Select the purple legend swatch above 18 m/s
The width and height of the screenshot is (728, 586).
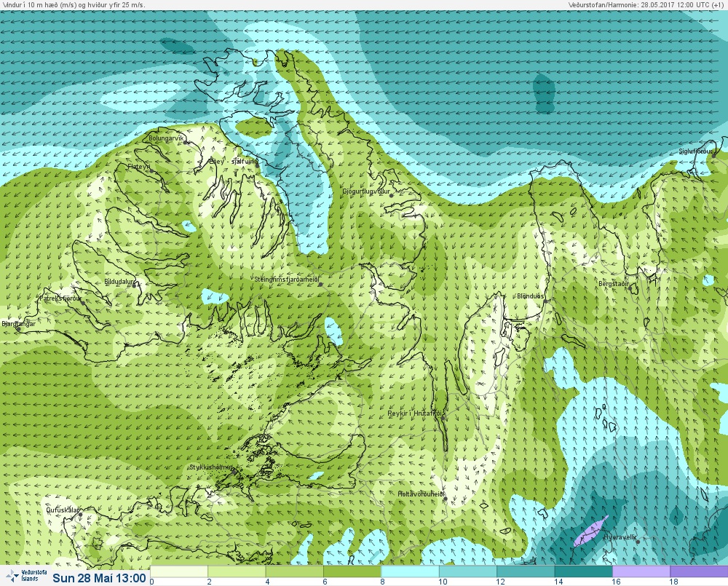699,571
